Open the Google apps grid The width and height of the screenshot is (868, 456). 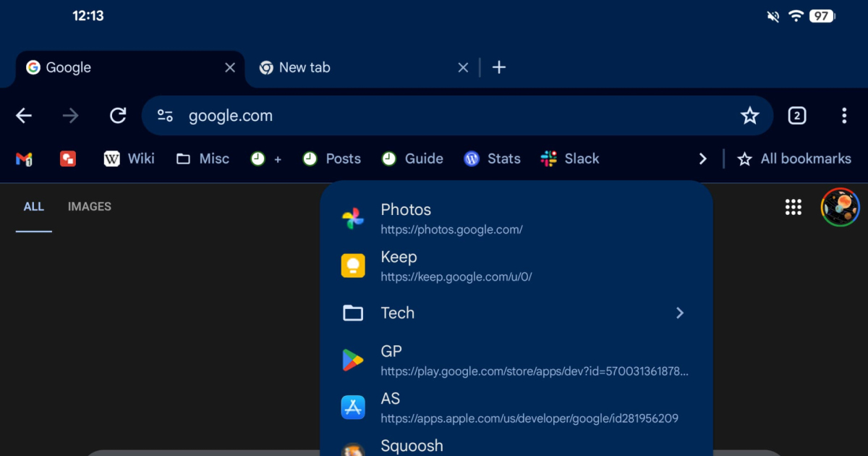click(793, 208)
